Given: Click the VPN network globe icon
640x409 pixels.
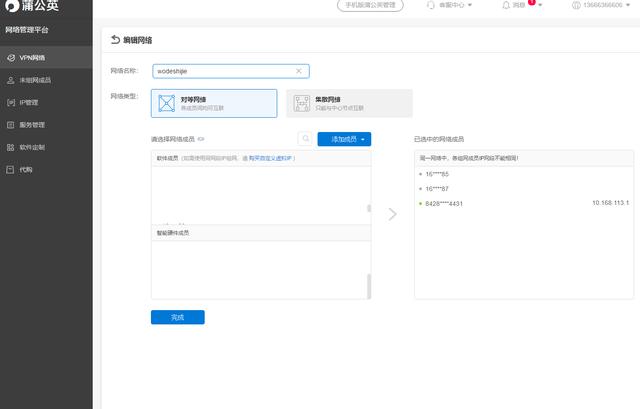Looking at the screenshot, I should click(11, 58).
